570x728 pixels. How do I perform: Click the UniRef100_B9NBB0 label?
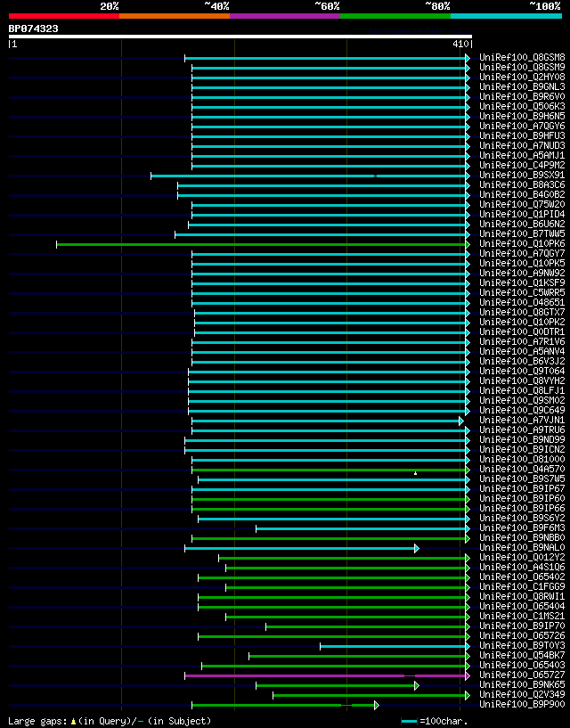pos(522,537)
